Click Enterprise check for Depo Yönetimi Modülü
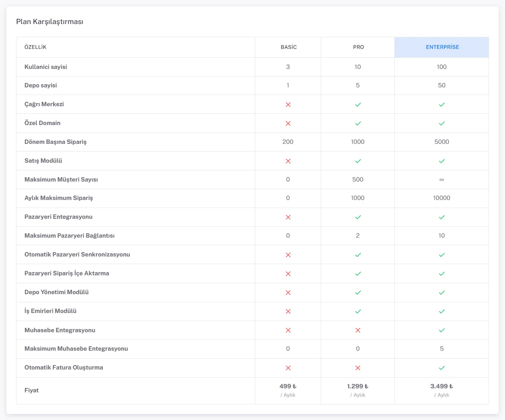This screenshot has width=505, height=420. pyautogui.click(x=442, y=293)
